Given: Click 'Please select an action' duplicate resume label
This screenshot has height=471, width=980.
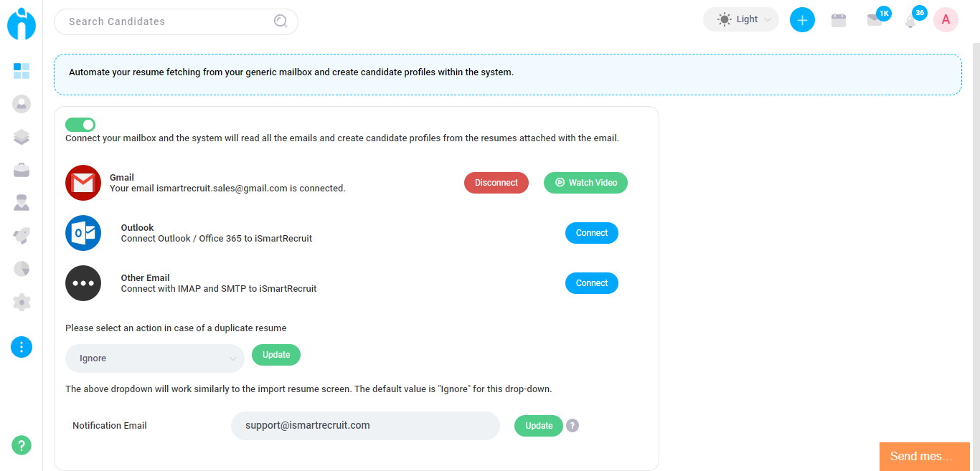Looking at the screenshot, I should [x=176, y=328].
